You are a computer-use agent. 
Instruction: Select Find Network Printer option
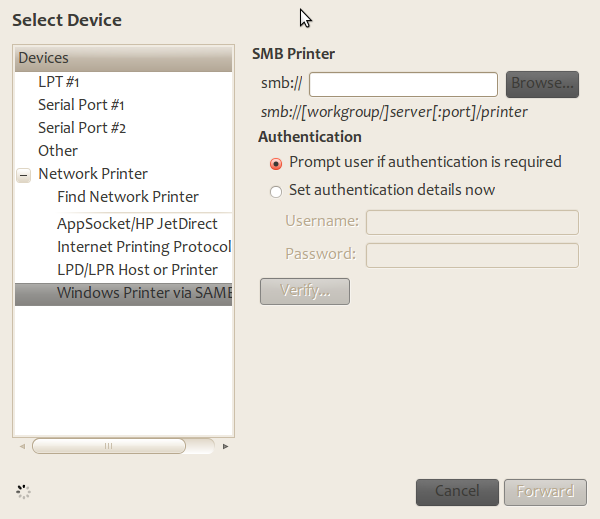tap(127, 197)
